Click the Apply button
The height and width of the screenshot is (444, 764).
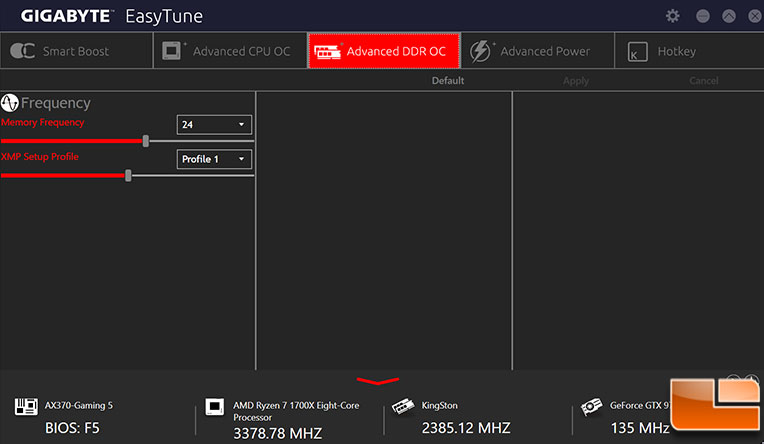coord(576,80)
